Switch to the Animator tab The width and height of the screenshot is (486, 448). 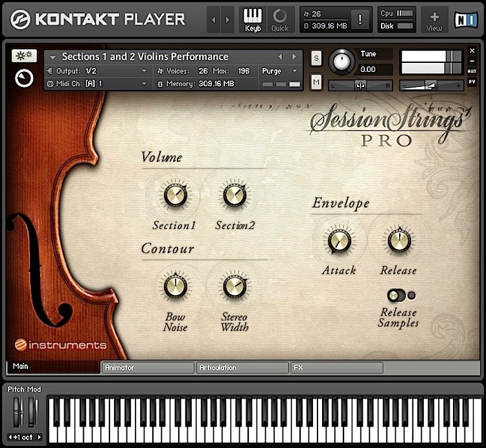pos(148,368)
